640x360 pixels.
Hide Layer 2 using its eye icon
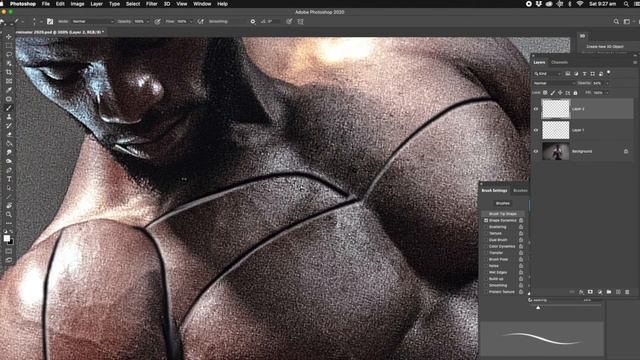[536, 109]
